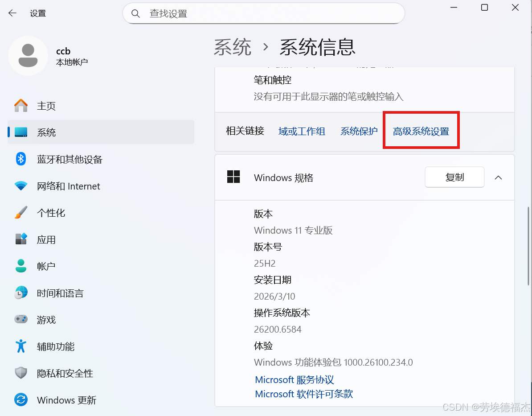The height and width of the screenshot is (416, 532).
Task: Click the ccb user avatar icon
Action: coord(28,56)
